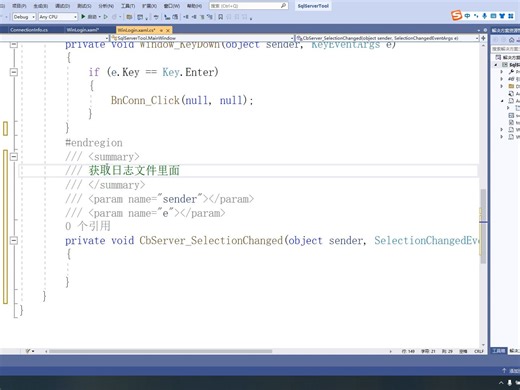Click the Sogou soft keyboard icon
The width and height of the screenshot is (520, 390).
[x=493, y=16]
